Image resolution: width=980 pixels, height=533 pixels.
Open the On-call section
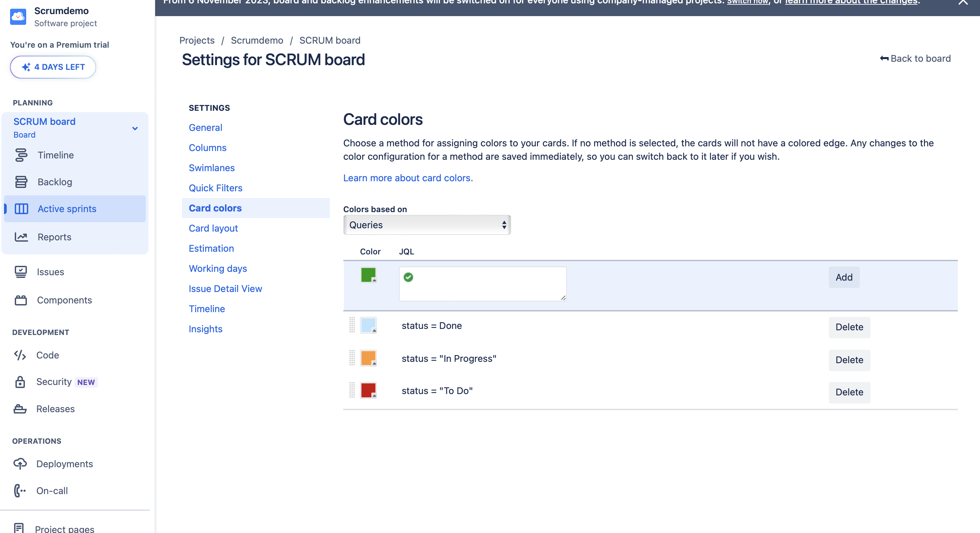tap(52, 491)
